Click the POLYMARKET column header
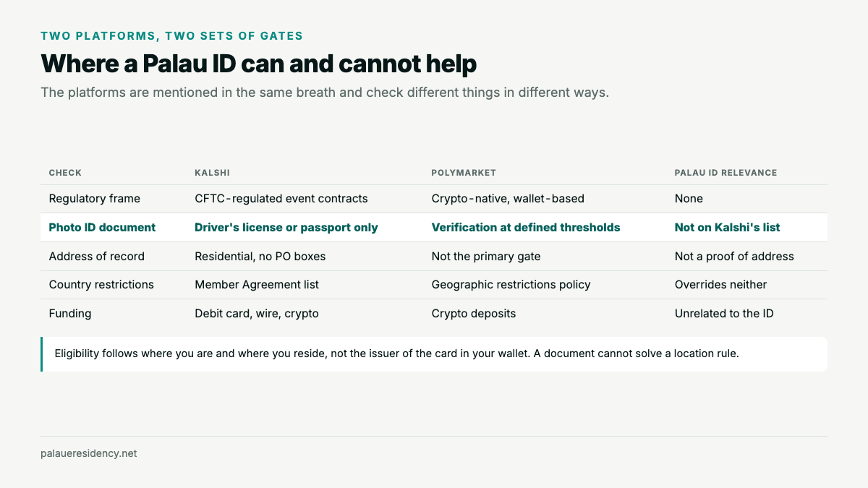The width and height of the screenshot is (868, 488). [x=464, y=173]
